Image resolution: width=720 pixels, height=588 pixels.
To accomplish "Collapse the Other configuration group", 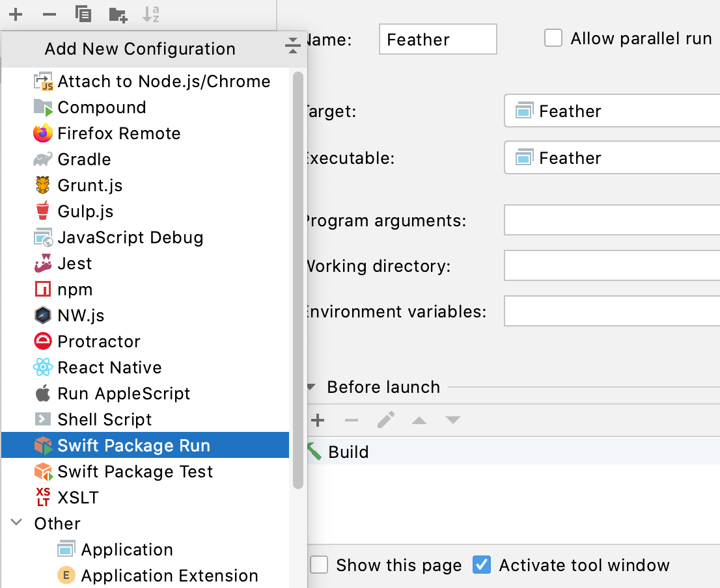I will point(17,523).
